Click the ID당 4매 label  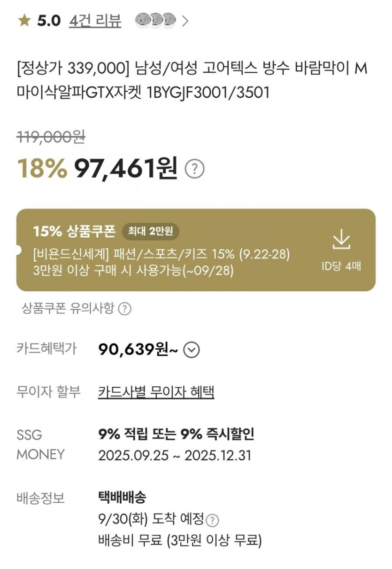[341, 266]
